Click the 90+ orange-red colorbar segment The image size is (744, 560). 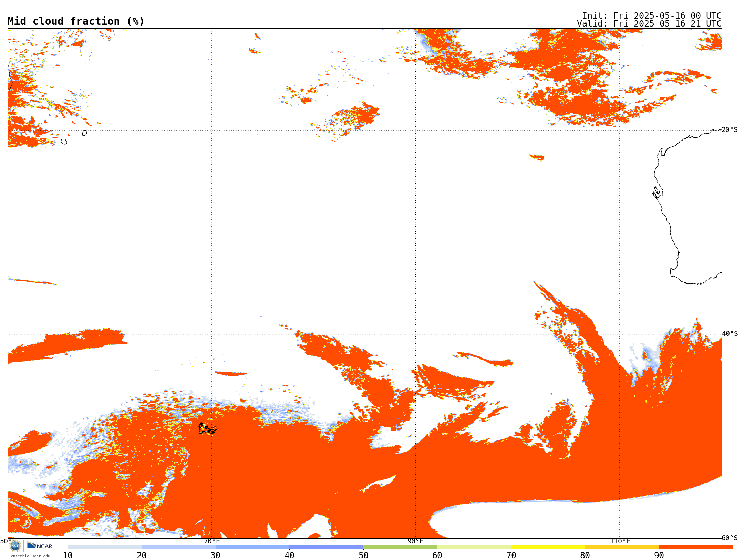click(696, 547)
